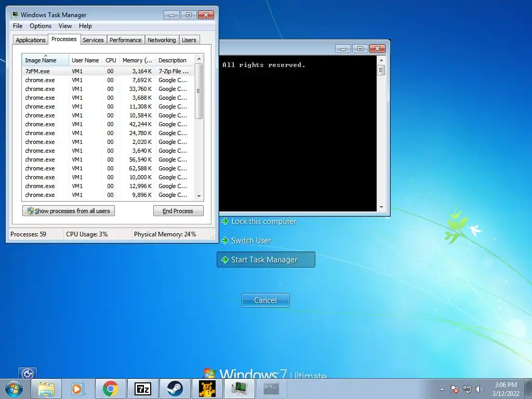
Task: Click the CPU Usage 3% status
Action: pyautogui.click(x=87, y=234)
